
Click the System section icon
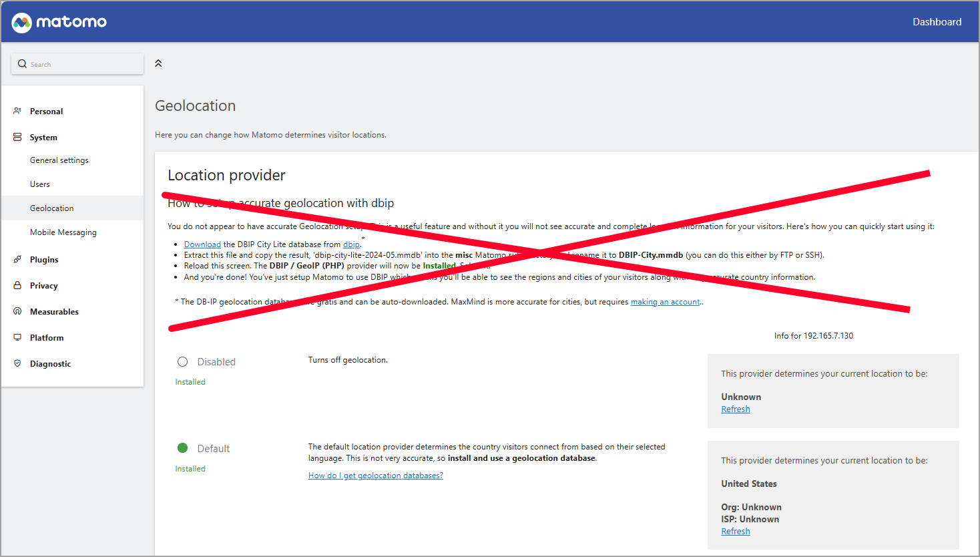[17, 137]
